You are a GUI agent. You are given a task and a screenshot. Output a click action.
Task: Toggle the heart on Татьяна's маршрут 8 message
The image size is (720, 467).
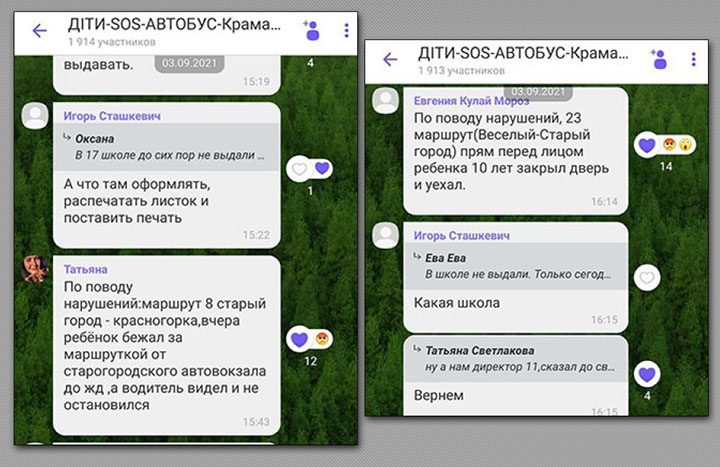[298, 339]
